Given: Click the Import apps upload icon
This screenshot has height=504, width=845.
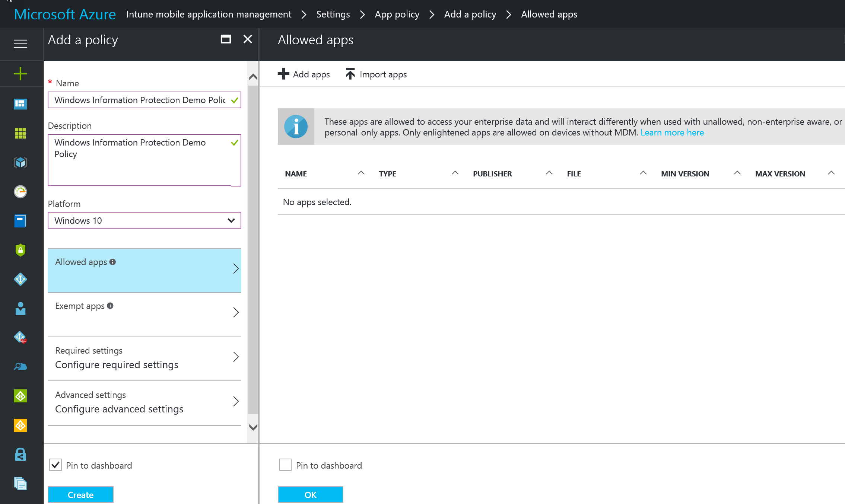Looking at the screenshot, I should [350, 74].
